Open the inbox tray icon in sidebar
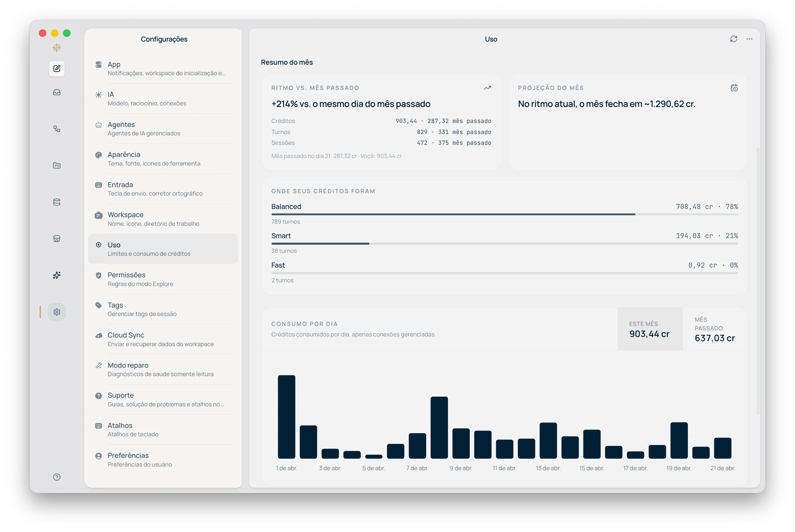 57,92
